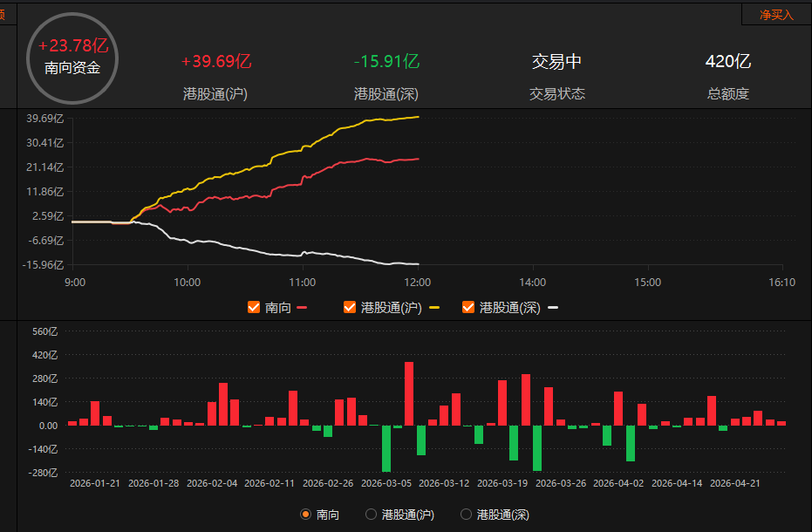
Task: Click the +39.69亿 港股通(沪) value
Action: pos(215,62)
